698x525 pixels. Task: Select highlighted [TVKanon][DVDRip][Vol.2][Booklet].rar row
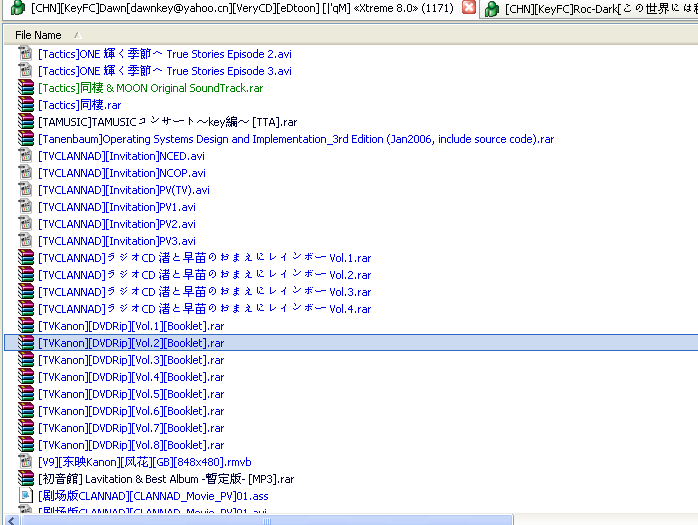[351, 343]
